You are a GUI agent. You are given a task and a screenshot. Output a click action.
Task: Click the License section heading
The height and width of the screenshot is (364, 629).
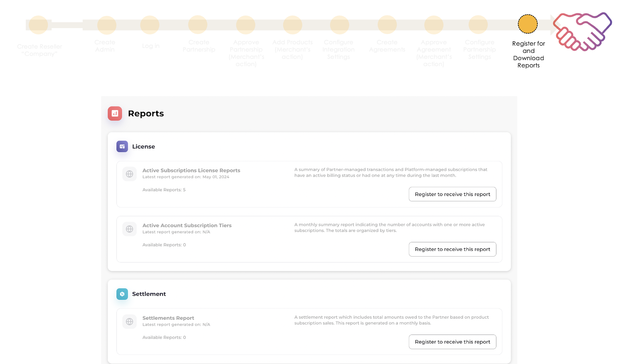pos(143,147)
